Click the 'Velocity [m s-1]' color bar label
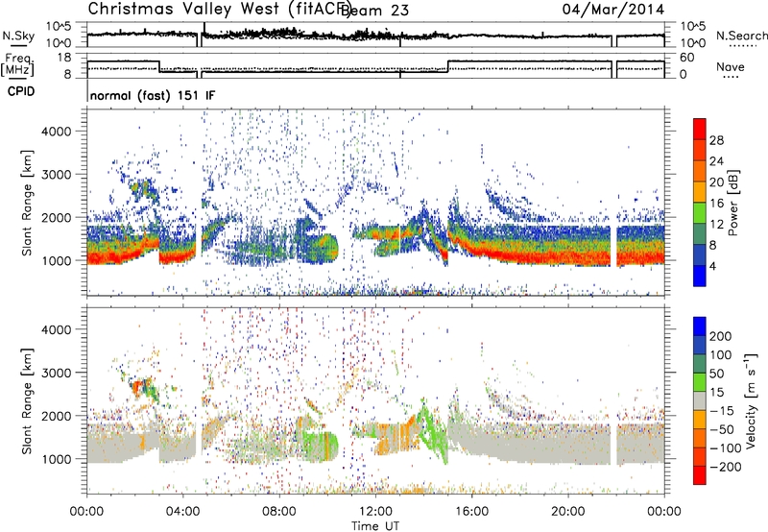Viewport: 768px width, 532px height. (751, 400)
